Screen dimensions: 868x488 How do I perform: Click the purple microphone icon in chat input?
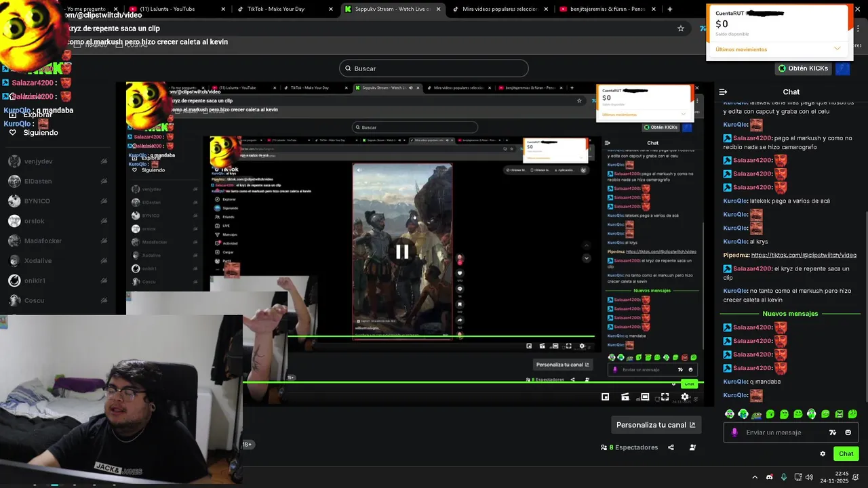pyautogui.click(x=734, y=432)
